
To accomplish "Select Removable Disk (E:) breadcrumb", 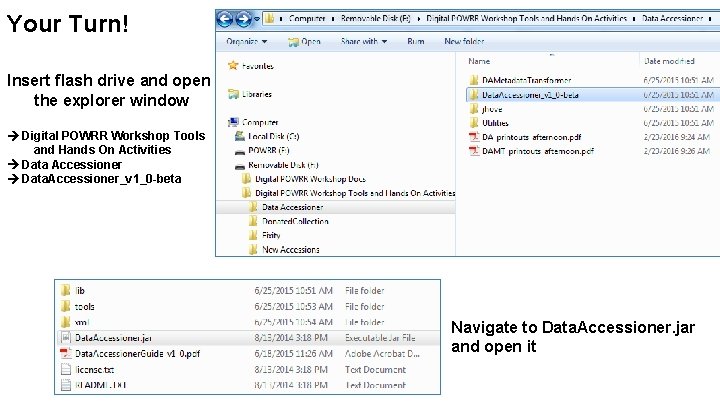I will coord(376,18).
